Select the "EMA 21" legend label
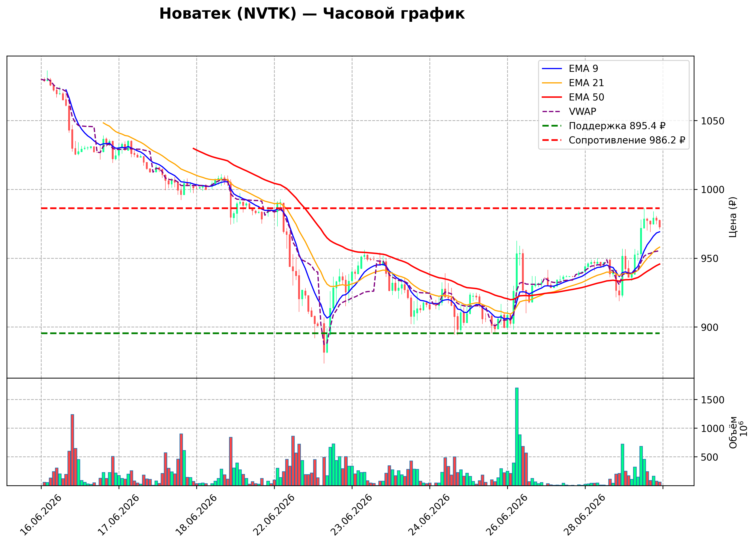The image size is (756, 544). pos(586,83)
